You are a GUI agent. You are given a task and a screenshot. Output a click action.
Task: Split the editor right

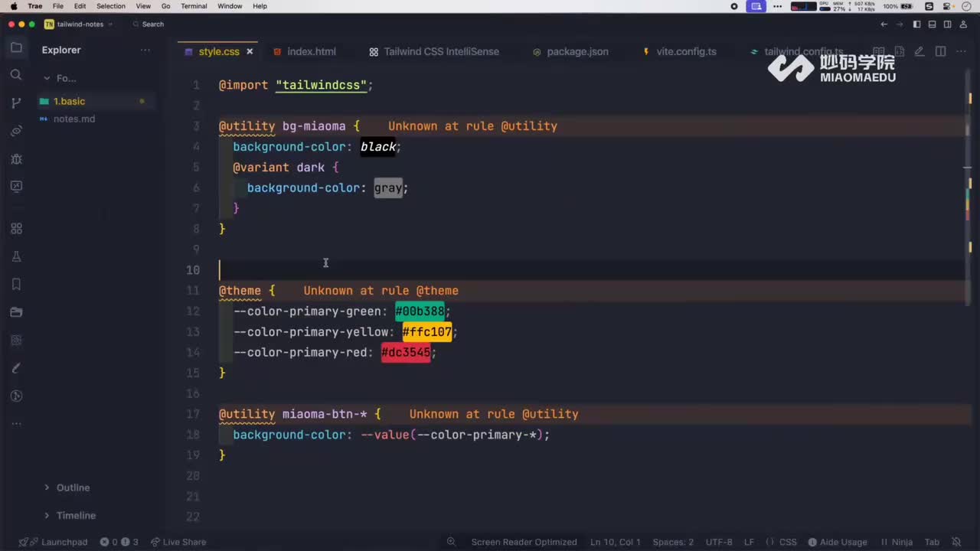pos(940,51)
